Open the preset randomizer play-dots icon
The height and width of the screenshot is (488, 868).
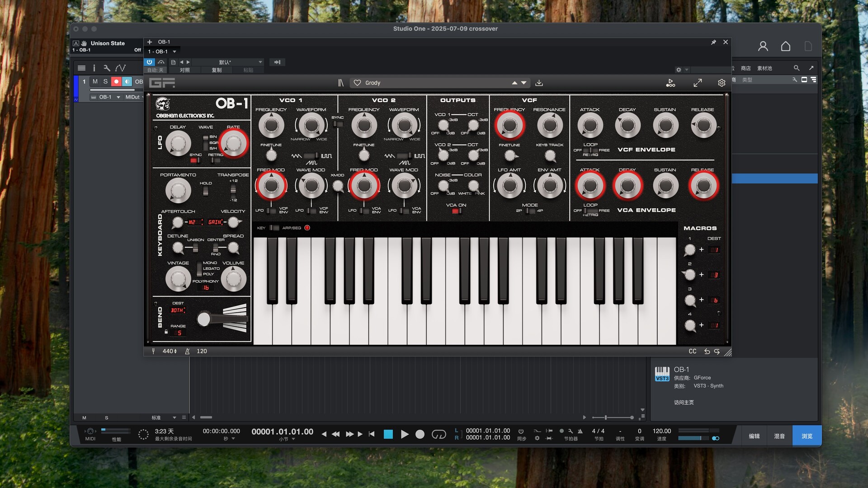tap(670, 83)
